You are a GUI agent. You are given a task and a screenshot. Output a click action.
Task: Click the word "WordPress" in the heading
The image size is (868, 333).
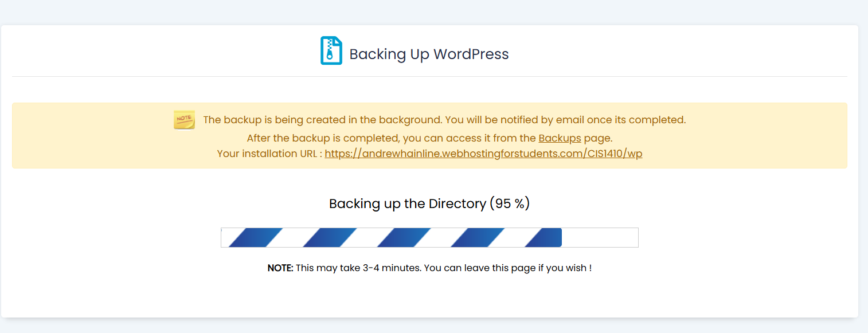pyautogui.click(x=471, y=54)
